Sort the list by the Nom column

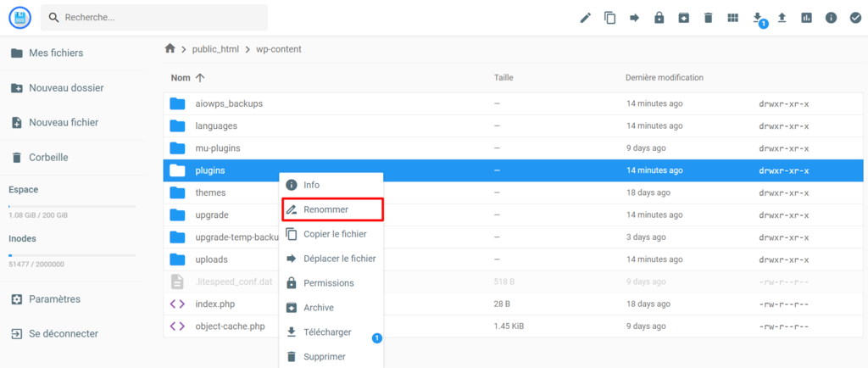tap(187, 78)
